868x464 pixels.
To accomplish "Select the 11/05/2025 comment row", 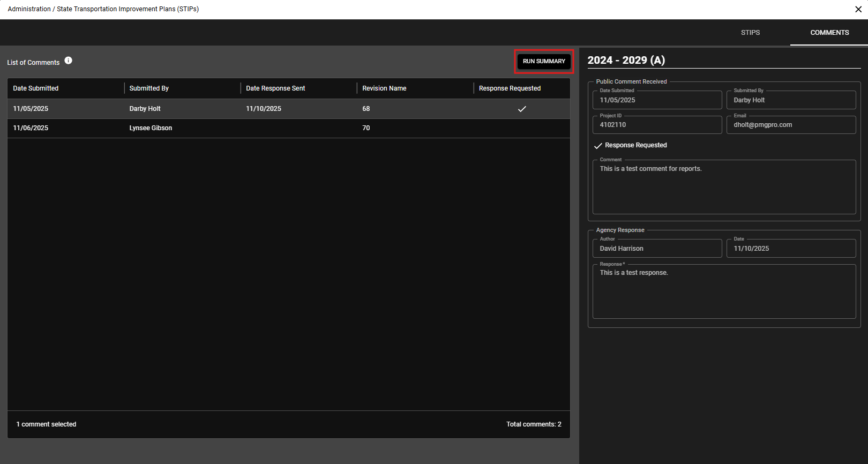I will pos(289,109).
